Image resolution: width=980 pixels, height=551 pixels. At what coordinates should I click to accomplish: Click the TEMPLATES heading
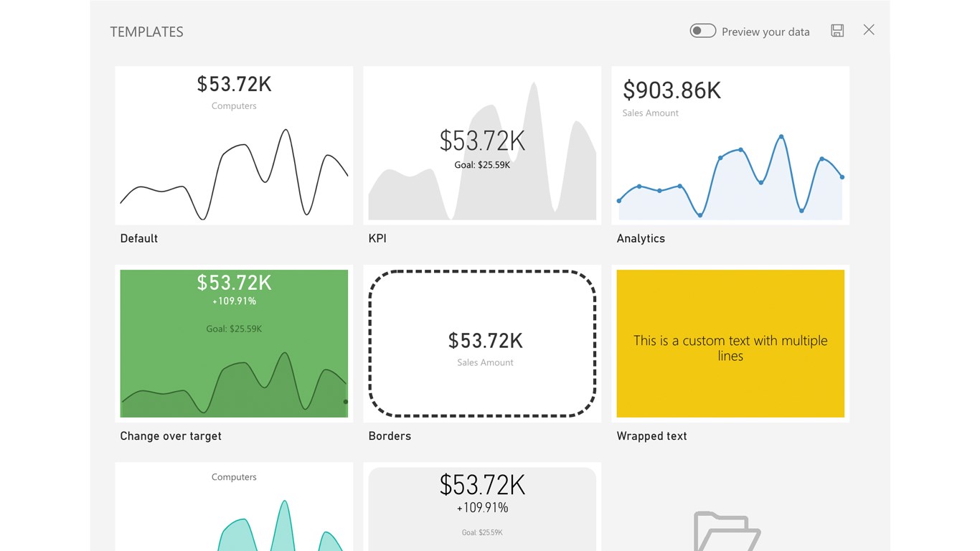click(146, 32)
